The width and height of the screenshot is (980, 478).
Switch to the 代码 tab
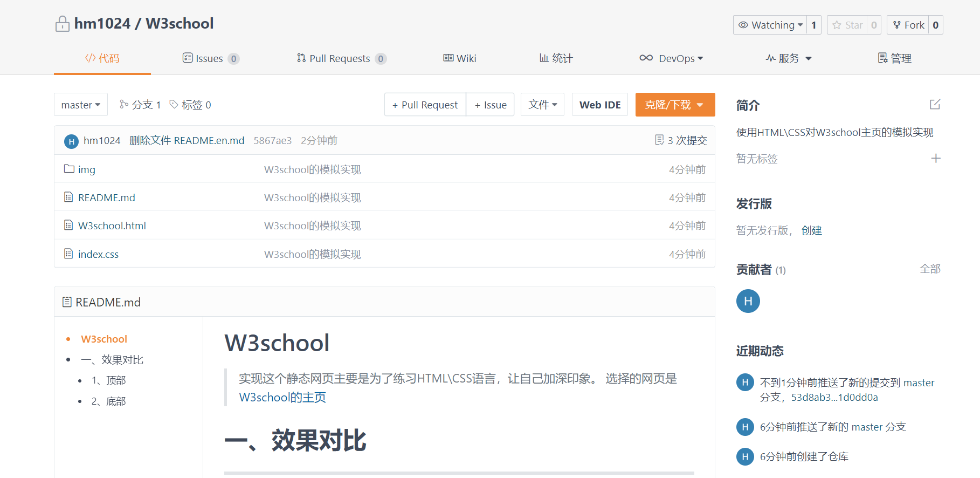click(x=102, y=58)
